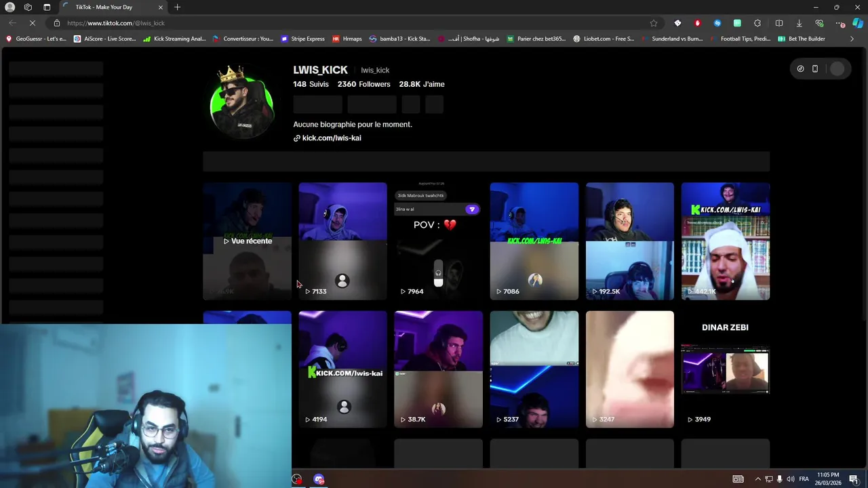Open the video with 3247 views
Screen dimensions: 868x488
[629, 369]
